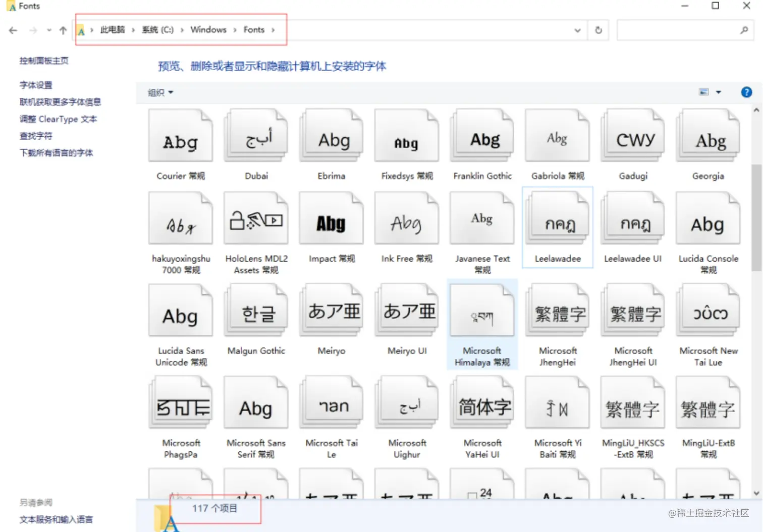The height and width of the screenshot is (532, 763).
Task: Open 字体设置 in the sidebar
Action: (36, 85)
